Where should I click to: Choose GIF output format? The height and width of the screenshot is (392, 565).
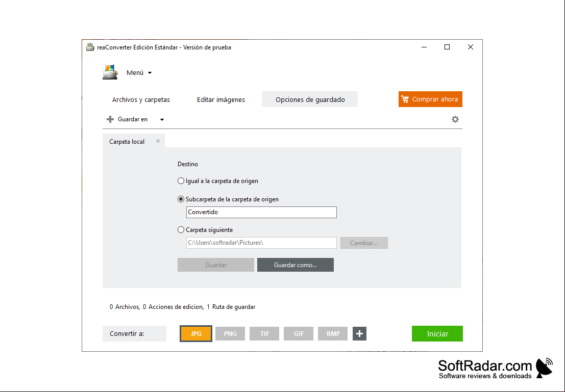(299, 334)
